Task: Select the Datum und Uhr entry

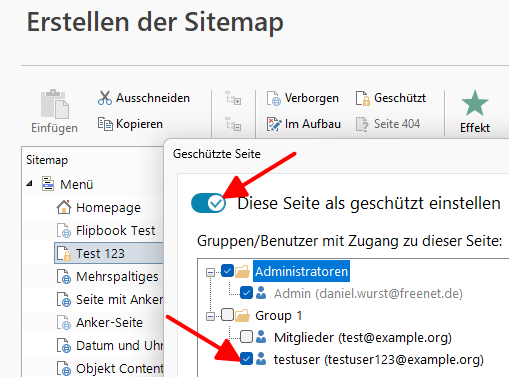Action: [x=120, y=346]
